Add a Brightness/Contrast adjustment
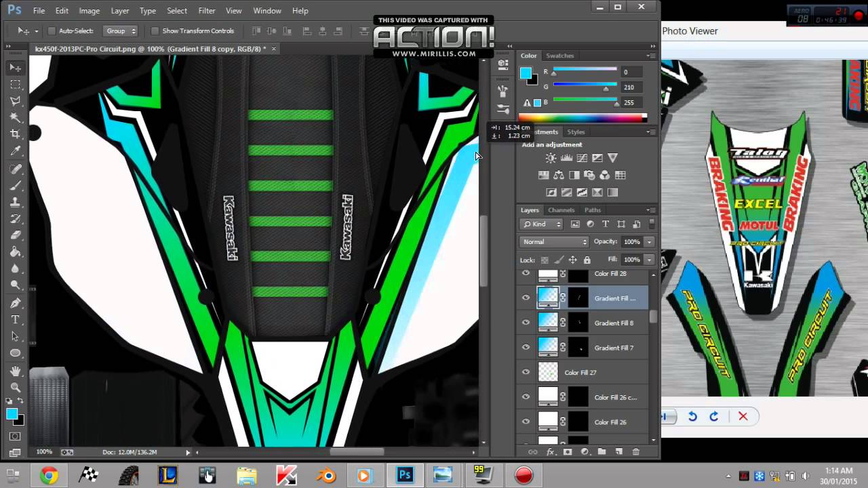868x488 pixels. pyautogui.click(x=551, y=158)
